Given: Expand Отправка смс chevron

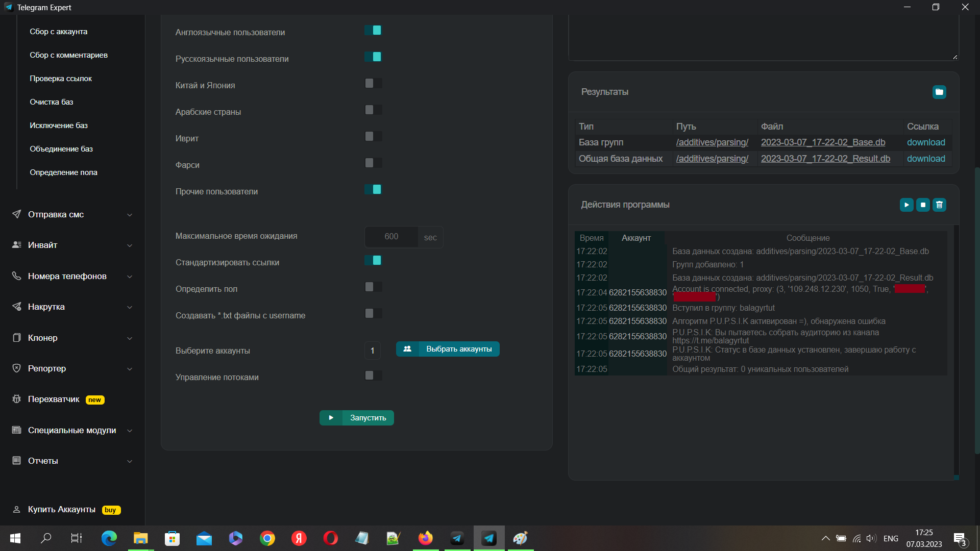Looking at the screenshot, I should pyautogui.click(x=130, y=215).
